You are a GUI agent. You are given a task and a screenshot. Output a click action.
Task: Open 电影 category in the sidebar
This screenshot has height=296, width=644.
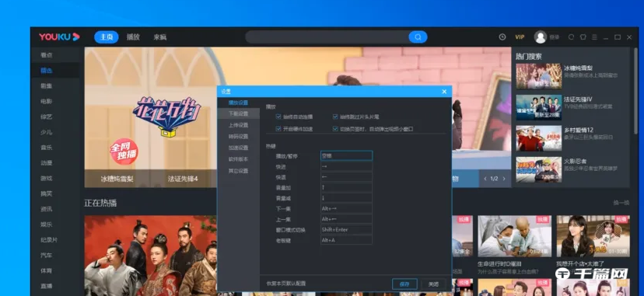(47, 101)
